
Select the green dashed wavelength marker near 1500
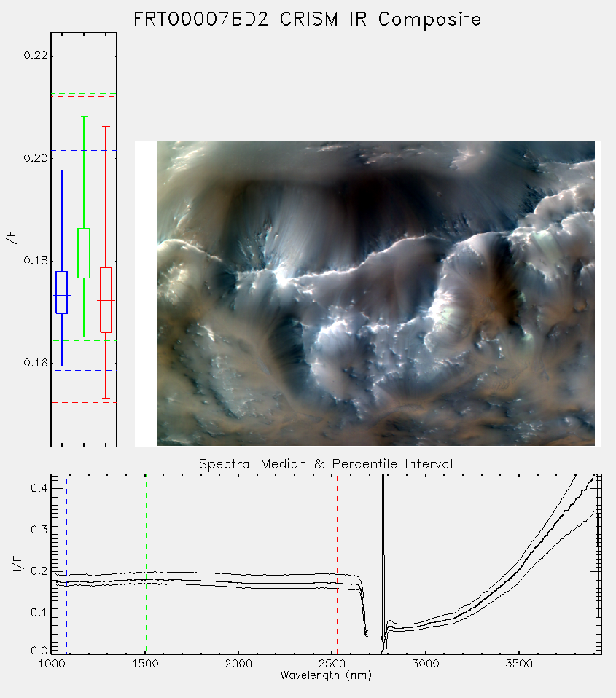pyautogui.click(x=146, y=564)
